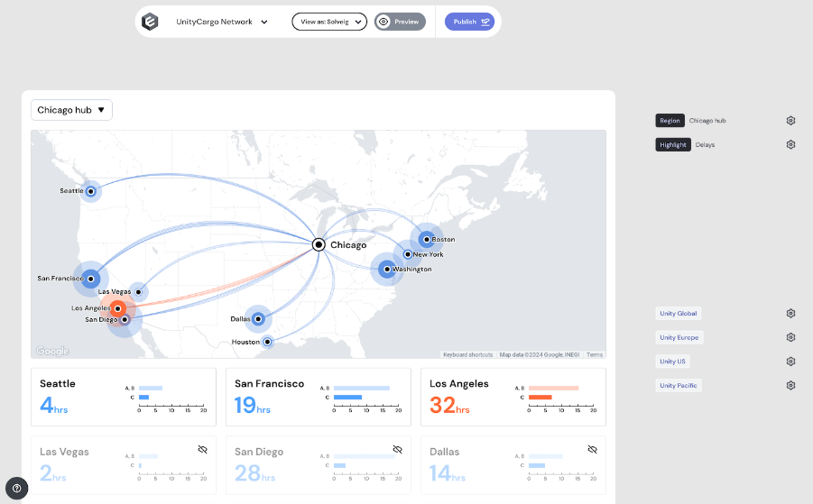Select the Unity Europe tag
The image size is (813, 504).
[x=679, y=337]
